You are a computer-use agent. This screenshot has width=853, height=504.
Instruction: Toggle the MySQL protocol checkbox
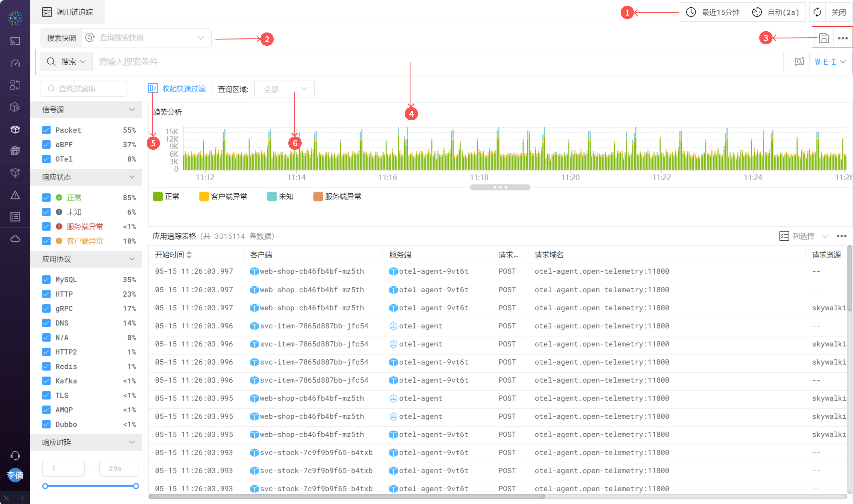tap(46, 279)
